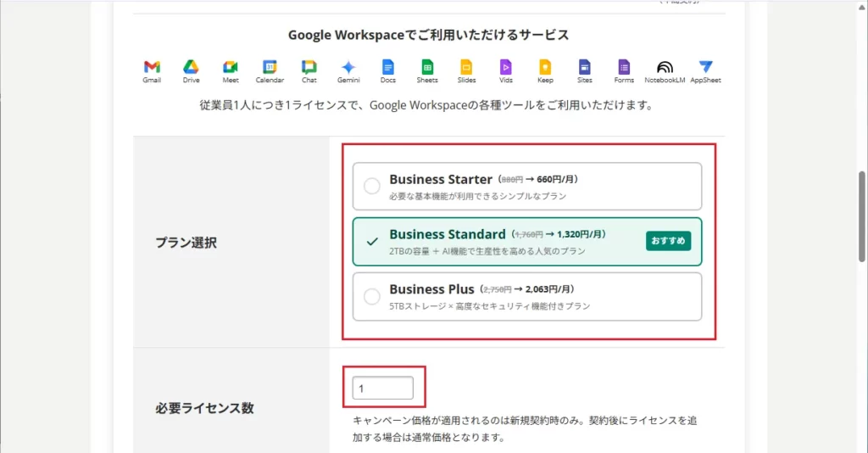Click the 必要な基本機能 plan description
Image resolution: width=868 pixels, height=453 pixels.
pos(478,196)
